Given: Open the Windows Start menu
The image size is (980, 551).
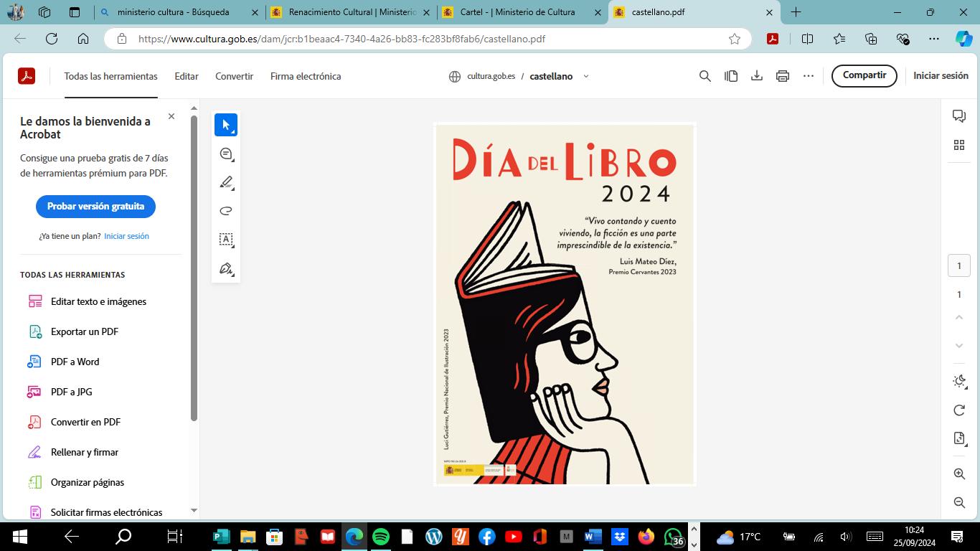Looking at the screenshot, I should click(19, 537).
